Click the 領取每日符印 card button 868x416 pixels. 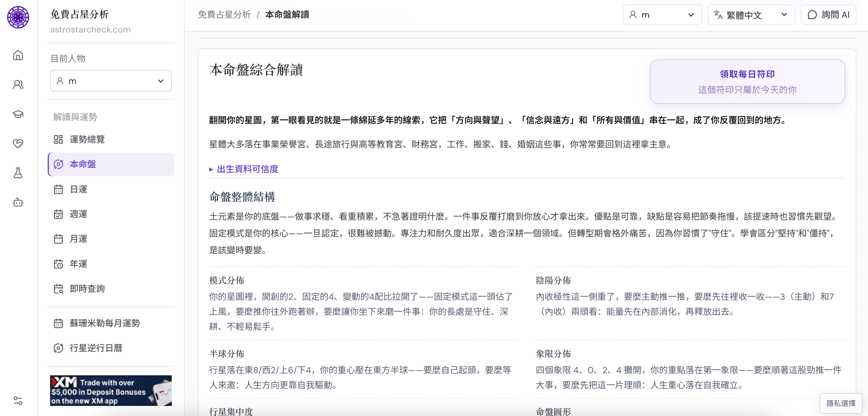pyautogui.click(x=747, y=82)
